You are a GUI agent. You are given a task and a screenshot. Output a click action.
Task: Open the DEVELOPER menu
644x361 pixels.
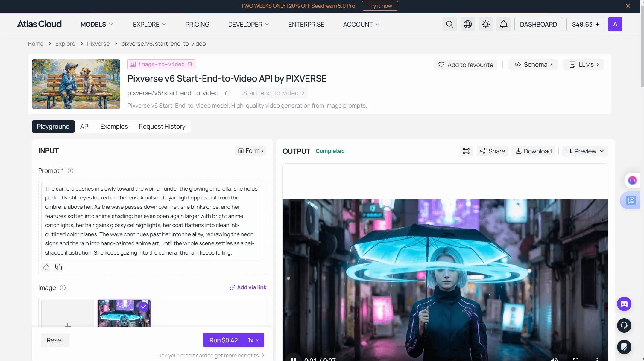click(248, 25)
